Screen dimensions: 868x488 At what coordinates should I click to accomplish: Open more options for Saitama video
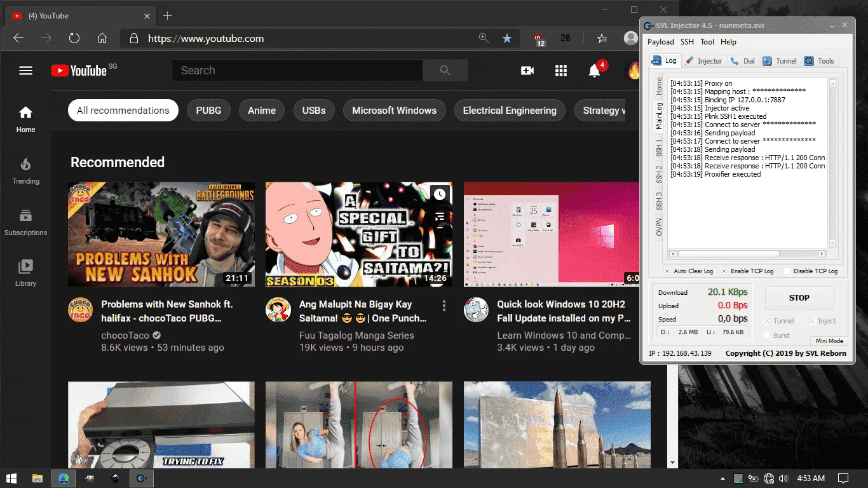(444, 306)
